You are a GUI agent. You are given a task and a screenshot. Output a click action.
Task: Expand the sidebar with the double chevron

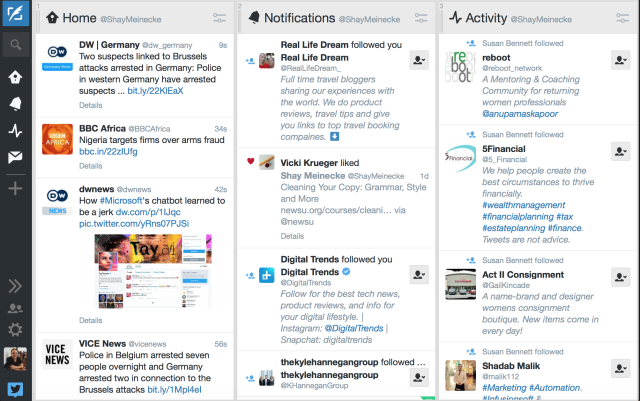click(16, 286)
